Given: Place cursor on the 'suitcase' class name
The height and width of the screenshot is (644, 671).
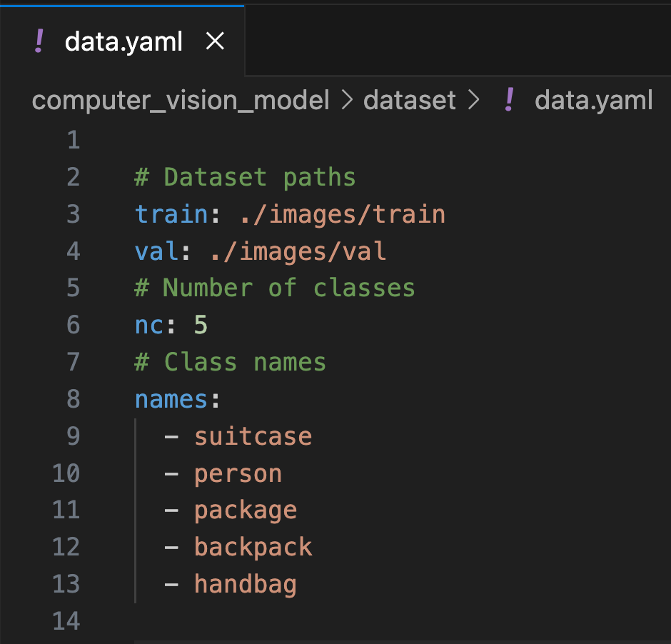Looking at the screenshot, I should (253, 436).
